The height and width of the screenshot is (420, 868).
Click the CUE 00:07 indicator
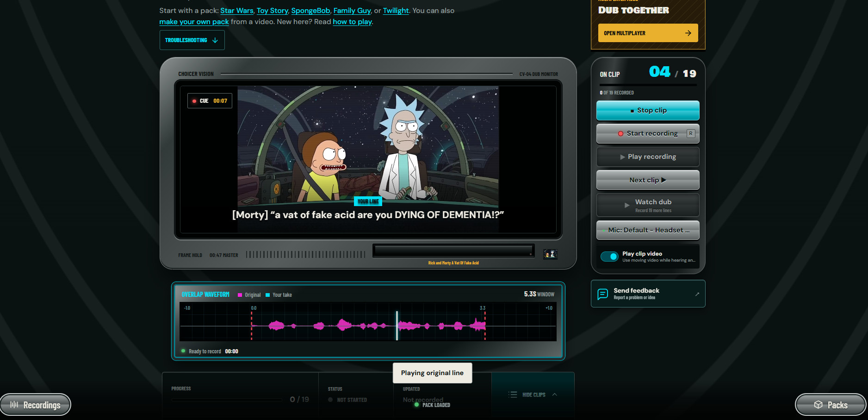(x=210, y=100)
